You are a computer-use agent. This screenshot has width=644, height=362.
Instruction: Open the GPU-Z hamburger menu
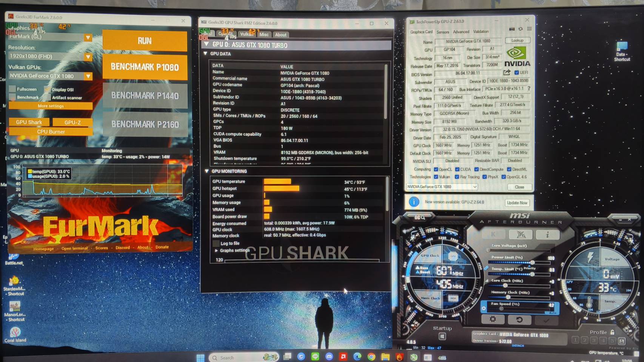click(x=529, y=29)
